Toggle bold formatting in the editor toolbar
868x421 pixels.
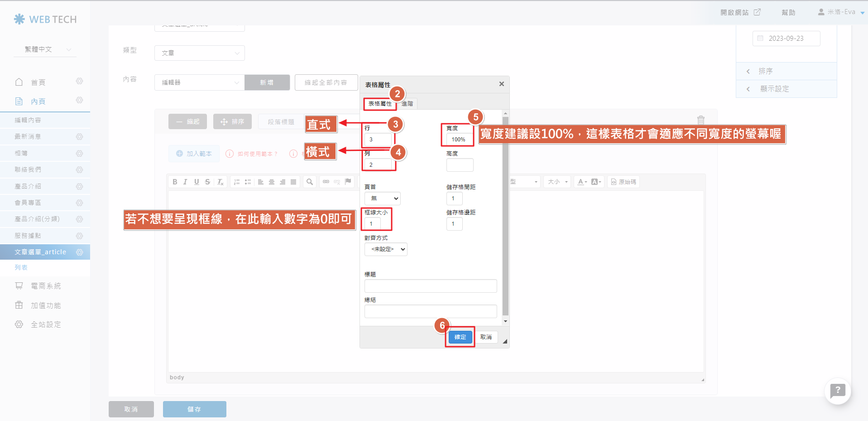tap(175, 182)
